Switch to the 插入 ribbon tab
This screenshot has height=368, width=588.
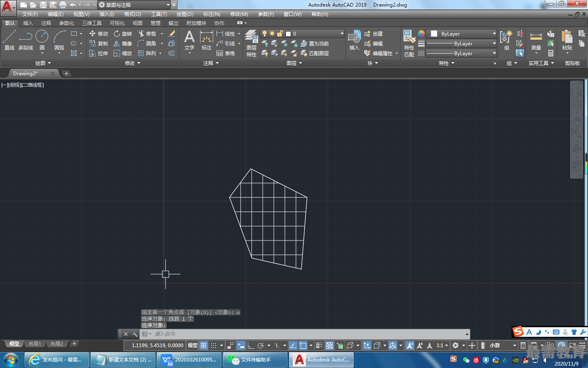coord(28,23)
